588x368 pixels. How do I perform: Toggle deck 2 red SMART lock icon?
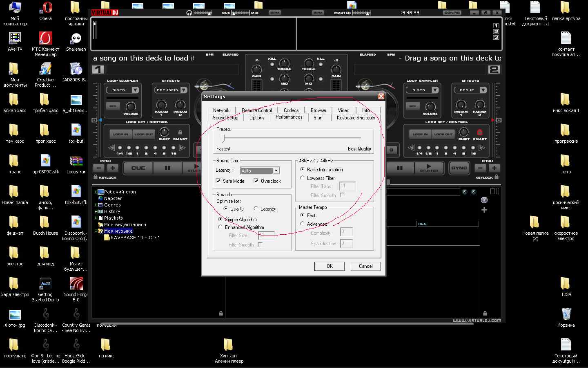pyautogui.click(x=480, y=132)
